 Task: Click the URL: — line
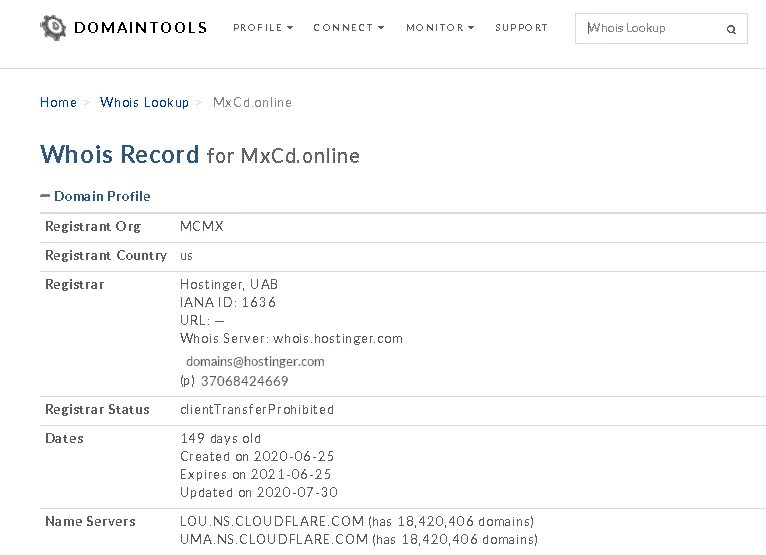point(202,320)
